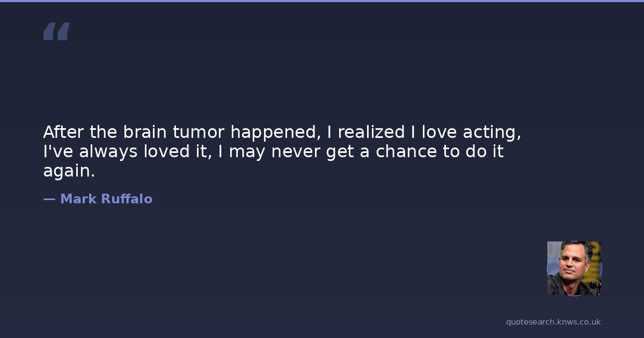Click the word "acting," in the quote
The image size is (644, 338).
pos(492,133)
